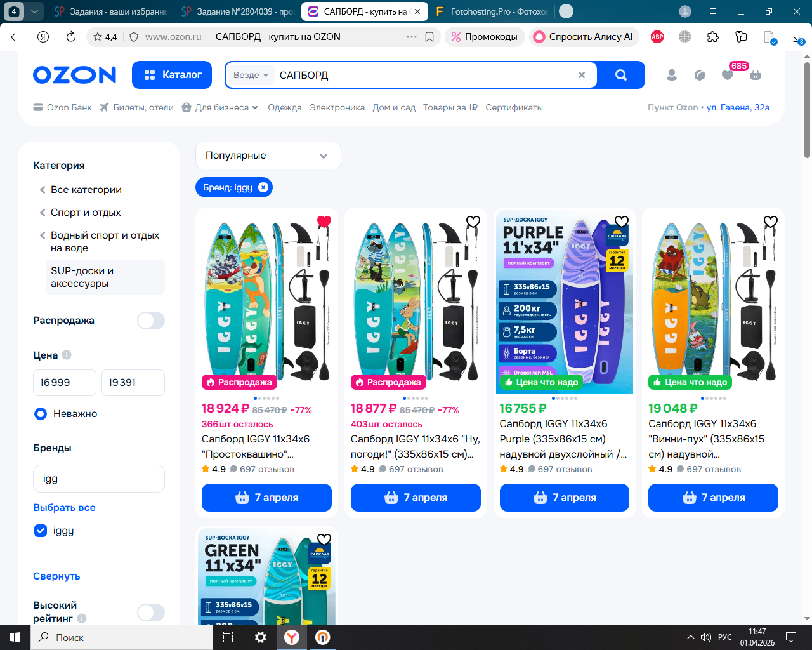
Task: Open Windows Task View
Action: (228, 637)
